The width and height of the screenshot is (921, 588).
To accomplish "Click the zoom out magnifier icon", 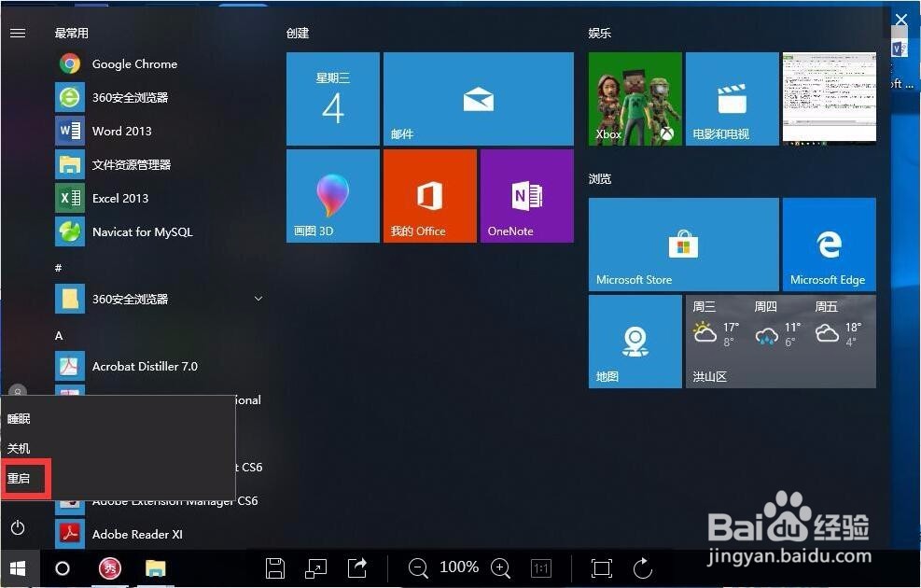I will point(418,568).
